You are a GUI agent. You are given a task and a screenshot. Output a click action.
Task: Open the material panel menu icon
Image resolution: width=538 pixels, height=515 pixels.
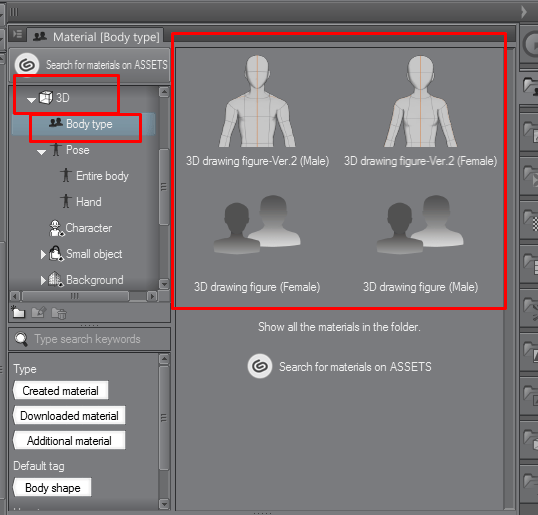click(17, 35)
